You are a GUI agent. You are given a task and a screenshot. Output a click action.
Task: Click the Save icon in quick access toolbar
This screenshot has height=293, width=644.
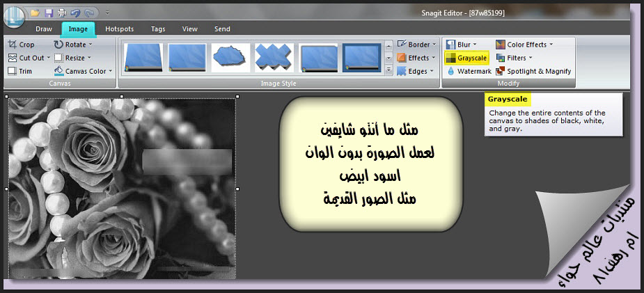[x=48, y=13]
